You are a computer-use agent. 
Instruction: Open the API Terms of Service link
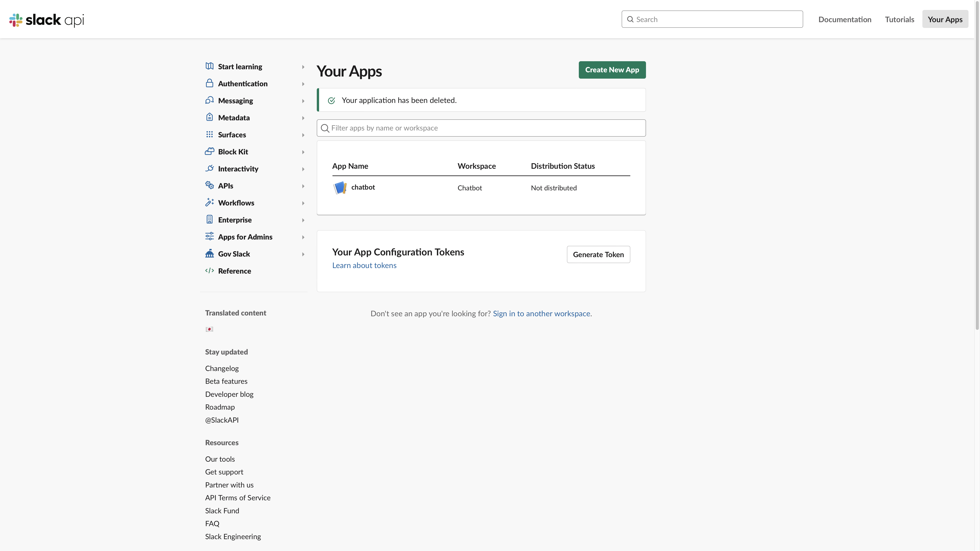pyautogui.click(x=238, y=498)
